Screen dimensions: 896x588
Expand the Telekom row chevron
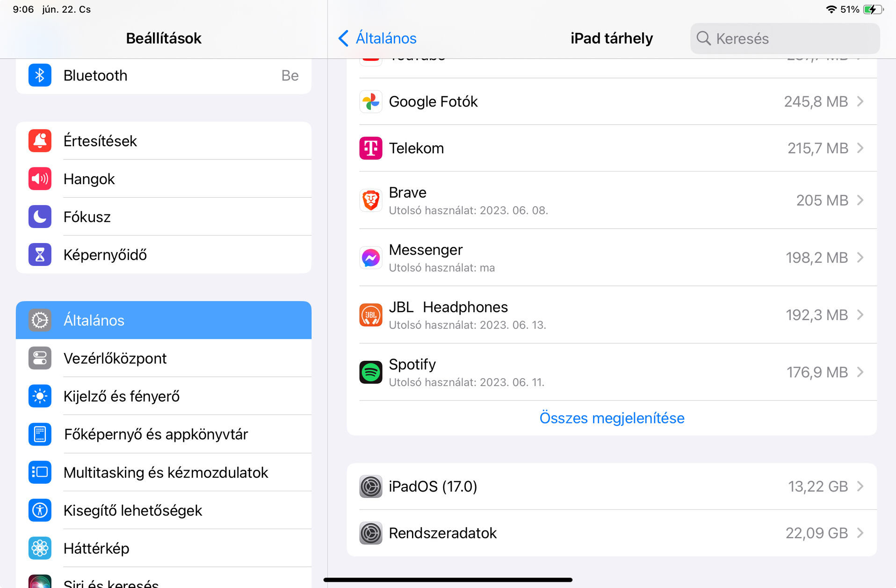(x=860, y=148)
